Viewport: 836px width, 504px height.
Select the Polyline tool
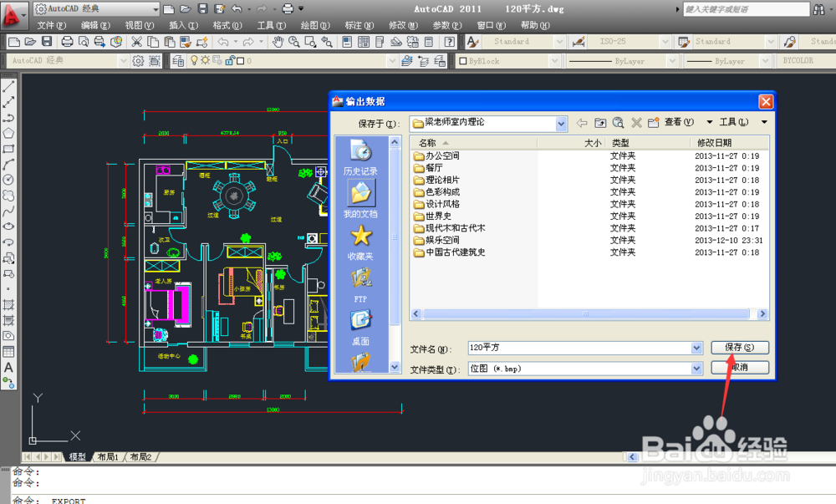[x=8, y=118]
